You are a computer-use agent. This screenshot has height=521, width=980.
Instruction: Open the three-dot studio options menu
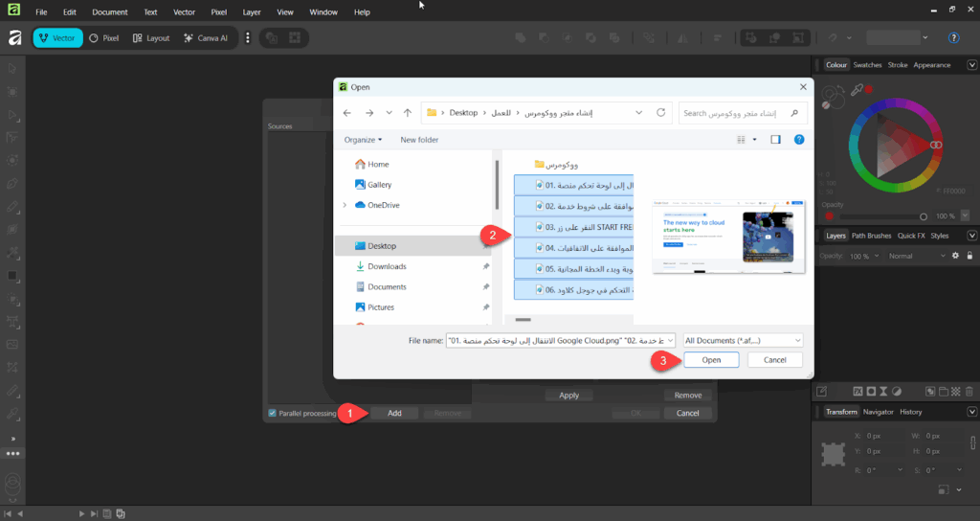pyautogui.click(x=248, y=38)
